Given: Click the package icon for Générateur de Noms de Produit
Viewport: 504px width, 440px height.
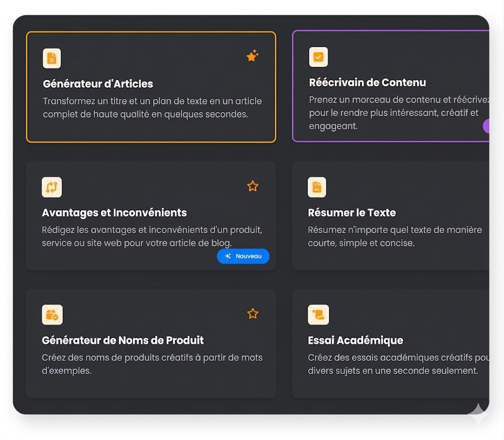Looking at the screenshot, I should point(52,315).
